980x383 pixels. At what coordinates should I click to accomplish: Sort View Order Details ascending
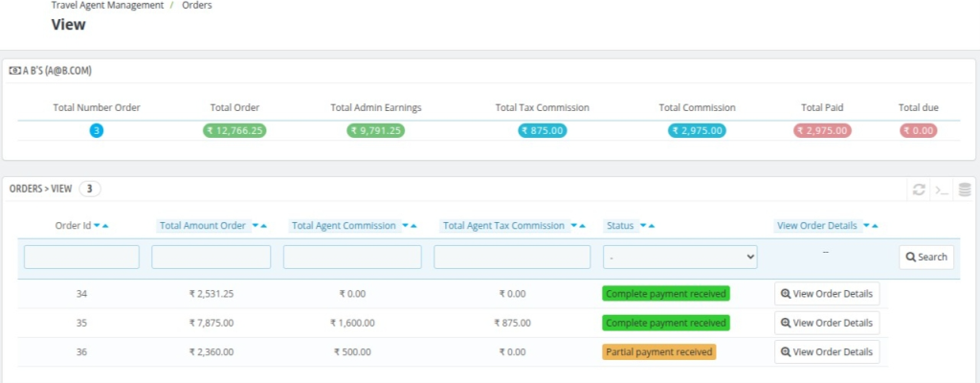[x=875, y=226]
